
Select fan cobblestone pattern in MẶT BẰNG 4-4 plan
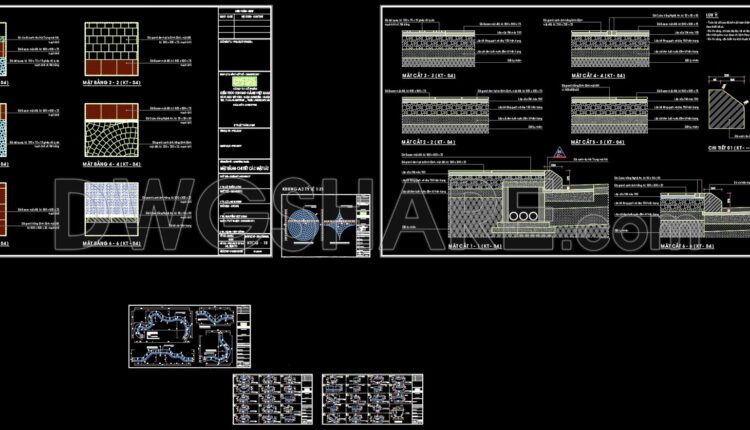point(111,138)
